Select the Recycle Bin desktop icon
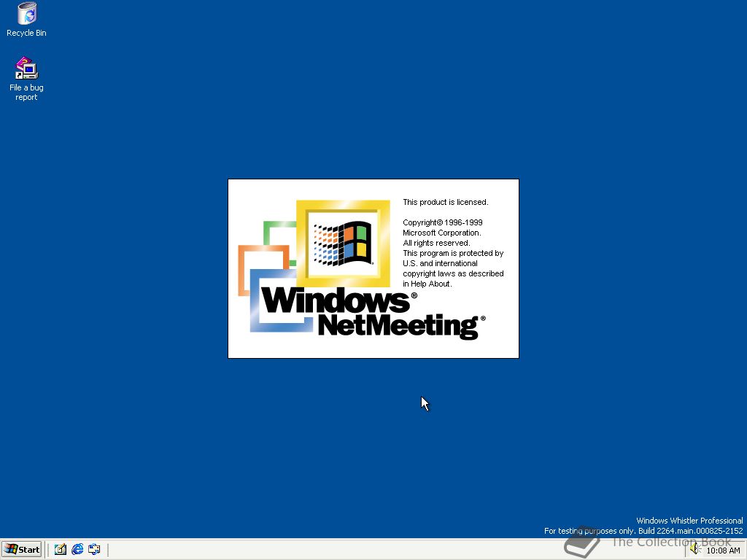The height and width of the screenshot is (560, 747). coord(26,19)
